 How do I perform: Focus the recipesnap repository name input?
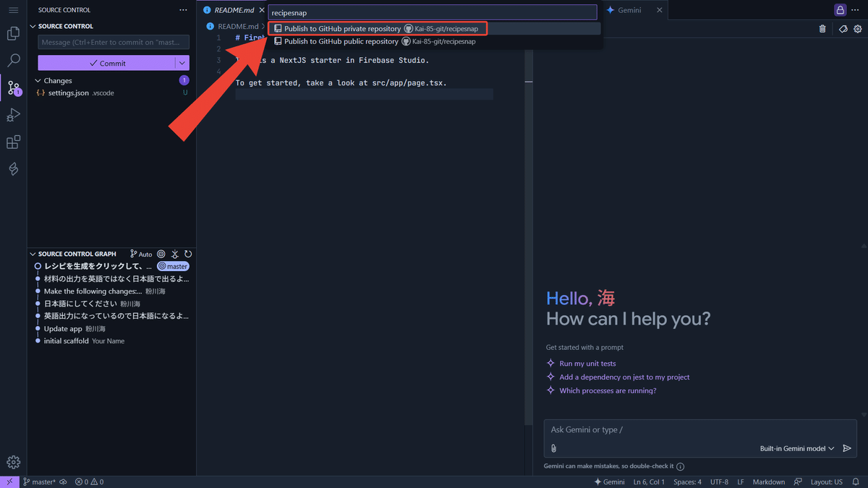pos(433,12)
